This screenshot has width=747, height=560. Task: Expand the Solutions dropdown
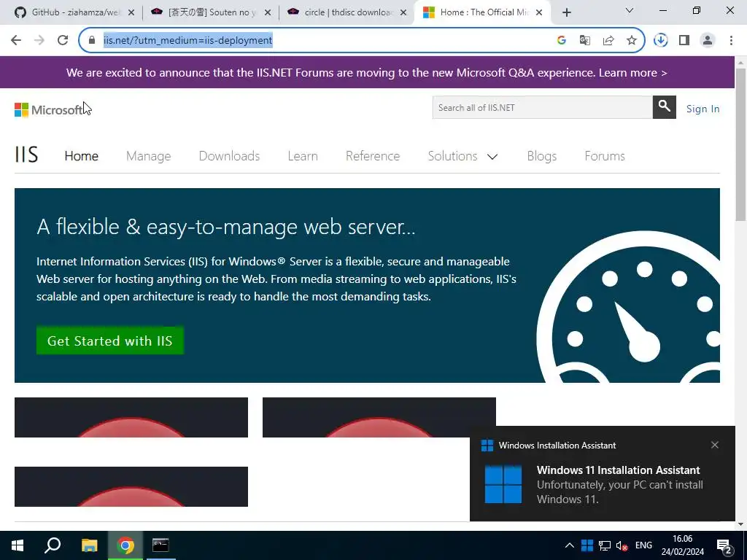462,156
